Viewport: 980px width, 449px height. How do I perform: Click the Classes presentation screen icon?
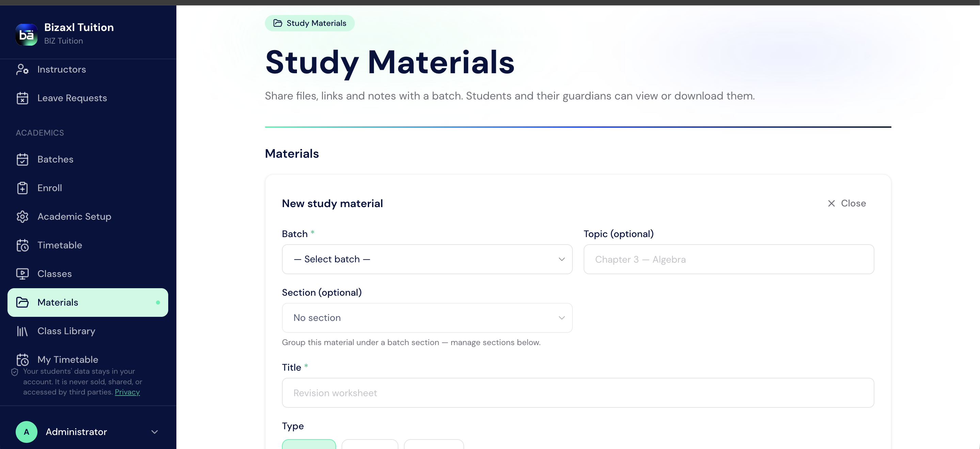point(22,274)
